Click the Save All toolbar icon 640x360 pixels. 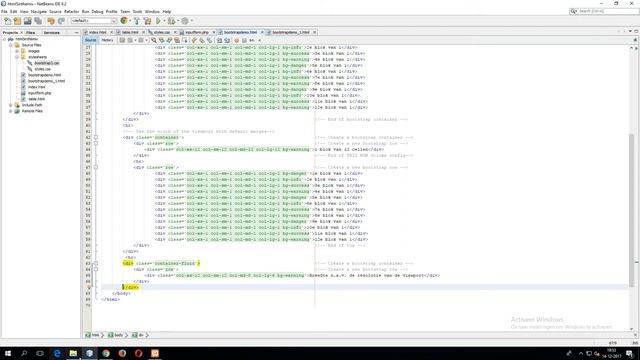[38, 21]
